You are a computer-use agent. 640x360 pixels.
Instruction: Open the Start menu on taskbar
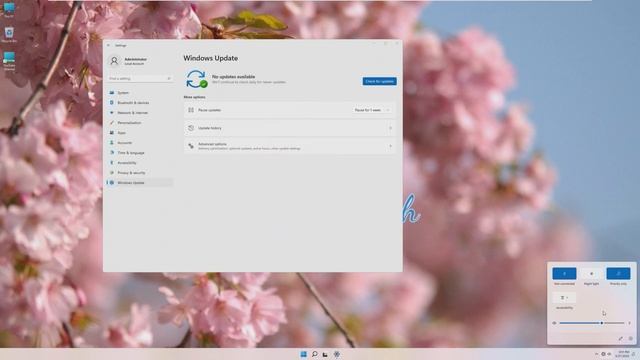[x=303, y=354]
